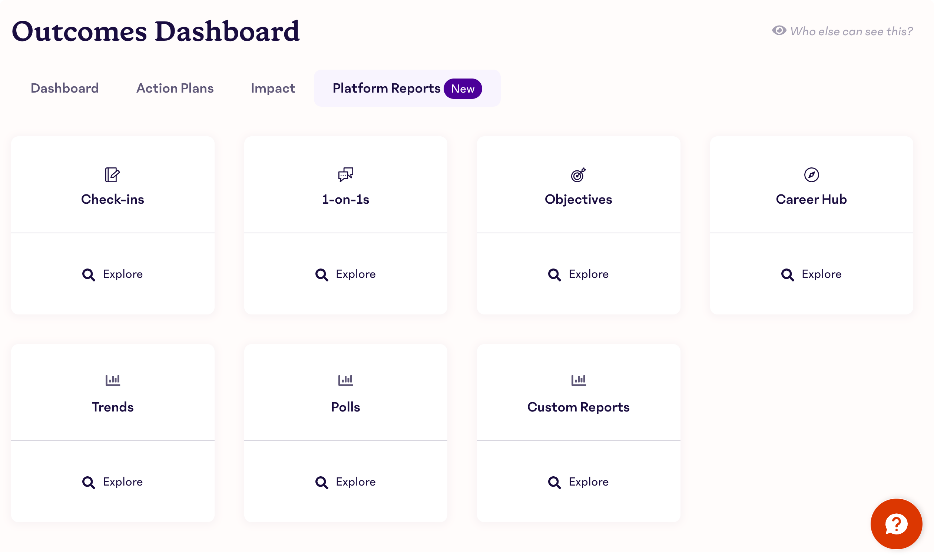934x560 pixels.
Task: Check Platform Reports New badge
Action: click(x=463, y=89)
